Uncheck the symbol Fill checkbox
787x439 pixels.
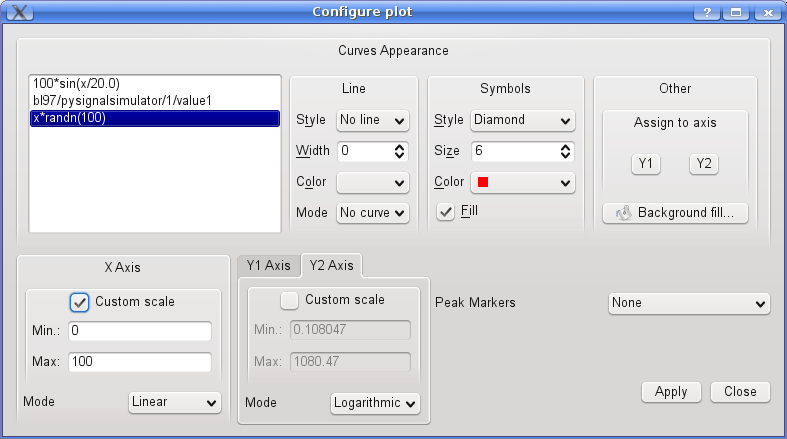click(446, 211)
